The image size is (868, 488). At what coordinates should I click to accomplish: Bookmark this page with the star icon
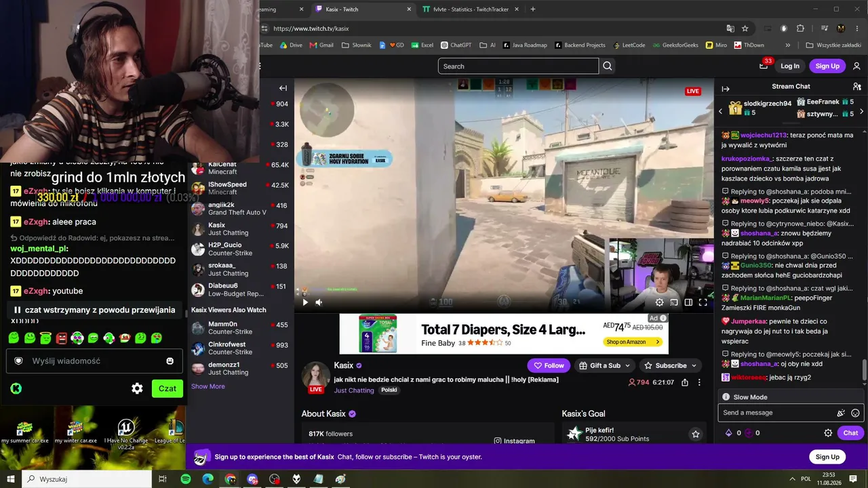click(745, 28)
